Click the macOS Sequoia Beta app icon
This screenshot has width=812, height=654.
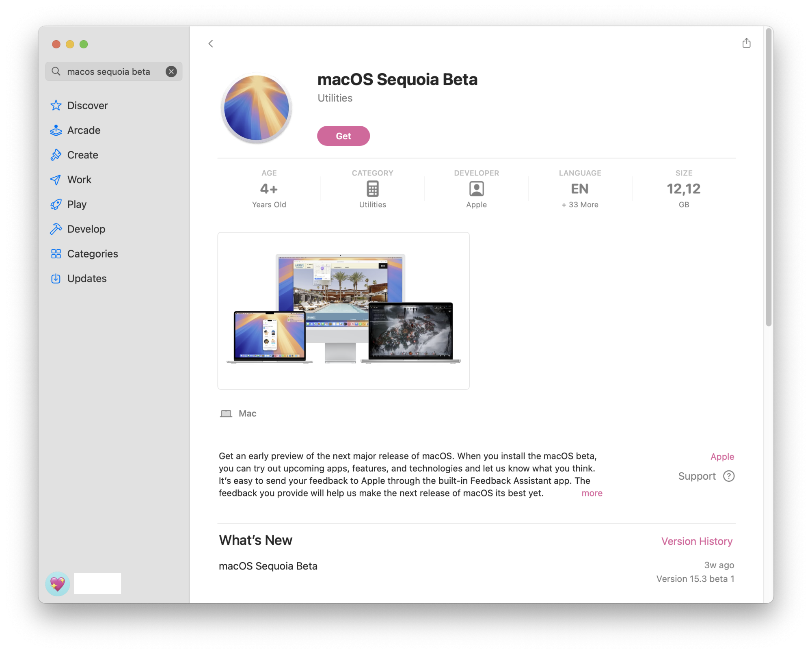(x=257, y=108)
